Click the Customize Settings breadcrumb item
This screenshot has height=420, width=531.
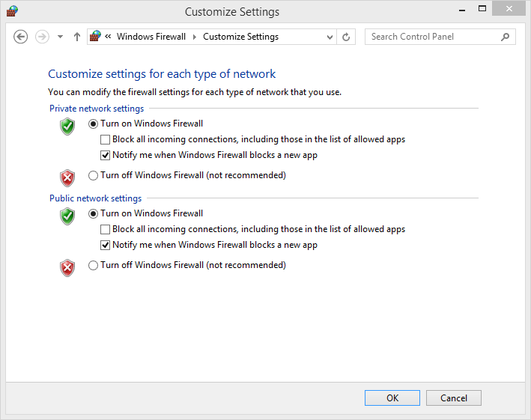(x=240, y=37)
